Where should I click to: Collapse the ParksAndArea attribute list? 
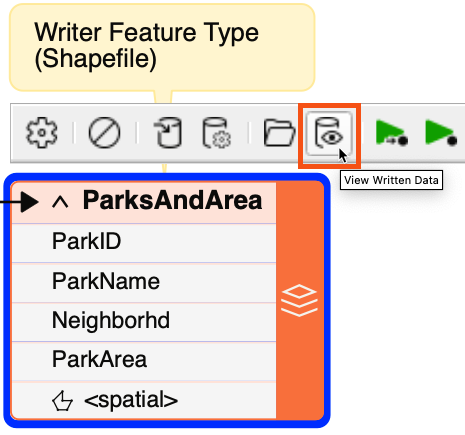pyautogui.click(x=60, y=202)
